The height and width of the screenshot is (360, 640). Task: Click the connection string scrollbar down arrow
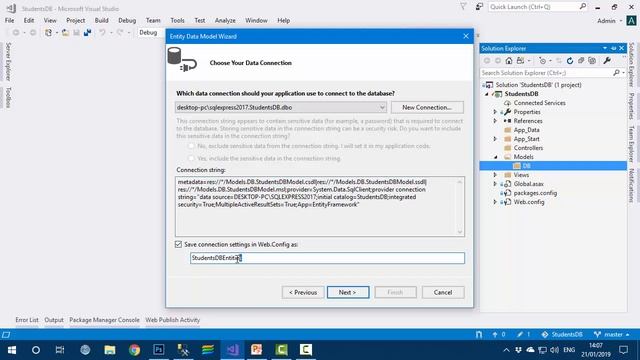[x=460, y=232]
